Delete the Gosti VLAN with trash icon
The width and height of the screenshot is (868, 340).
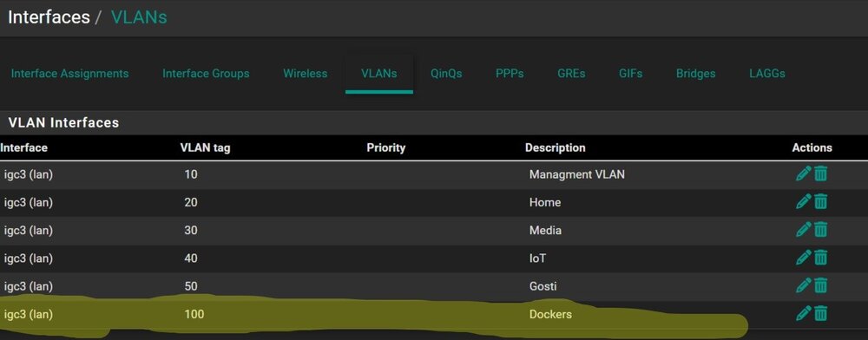click(x=821, y=286)
